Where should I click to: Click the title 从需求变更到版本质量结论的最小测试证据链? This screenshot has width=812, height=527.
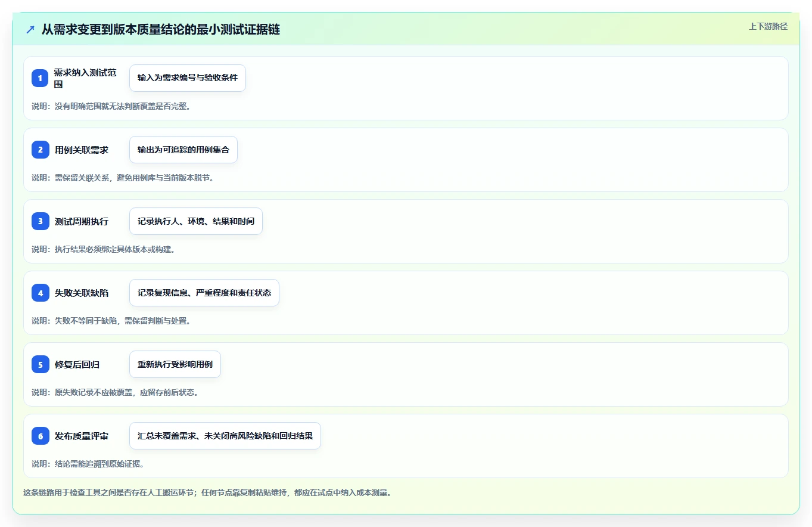[x=161, y=30]
